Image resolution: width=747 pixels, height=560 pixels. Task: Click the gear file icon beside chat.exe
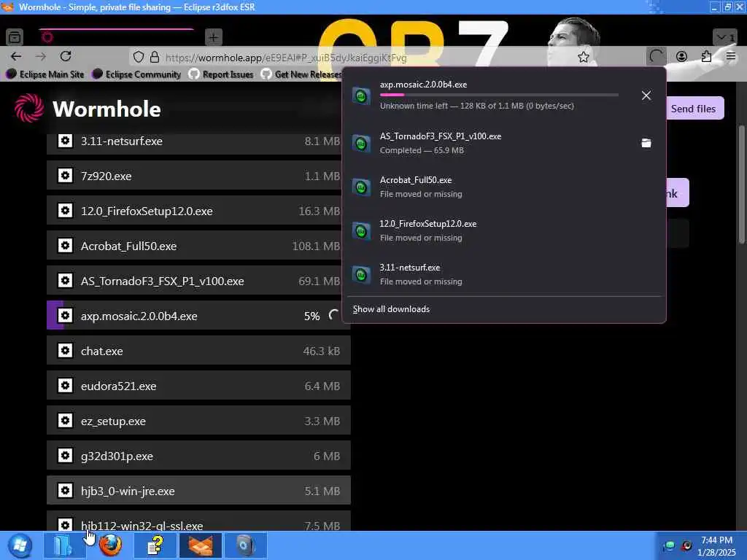pyautogui.click(x=65, y=351)
